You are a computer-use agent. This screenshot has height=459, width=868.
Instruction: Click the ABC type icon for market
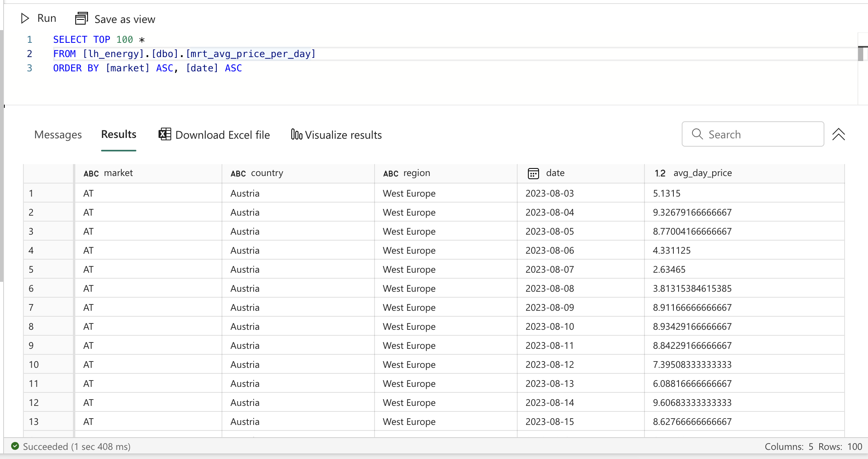(91, 173)
